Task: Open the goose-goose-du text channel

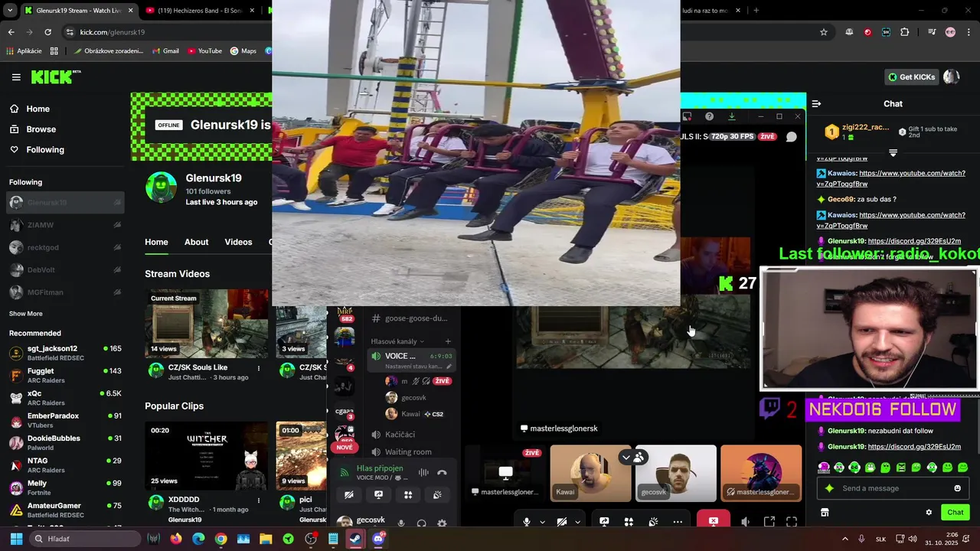Action: 410,318
